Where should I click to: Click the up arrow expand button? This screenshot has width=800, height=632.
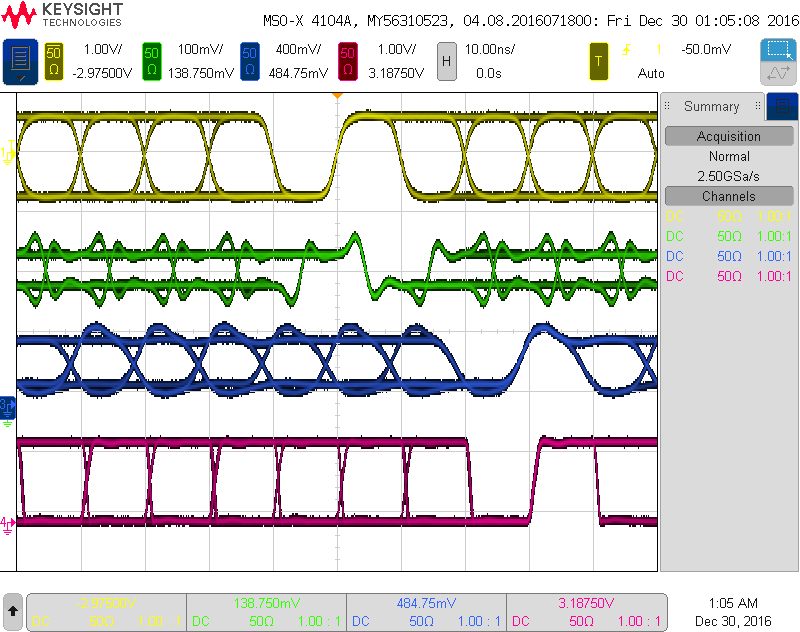coord(13,611)
